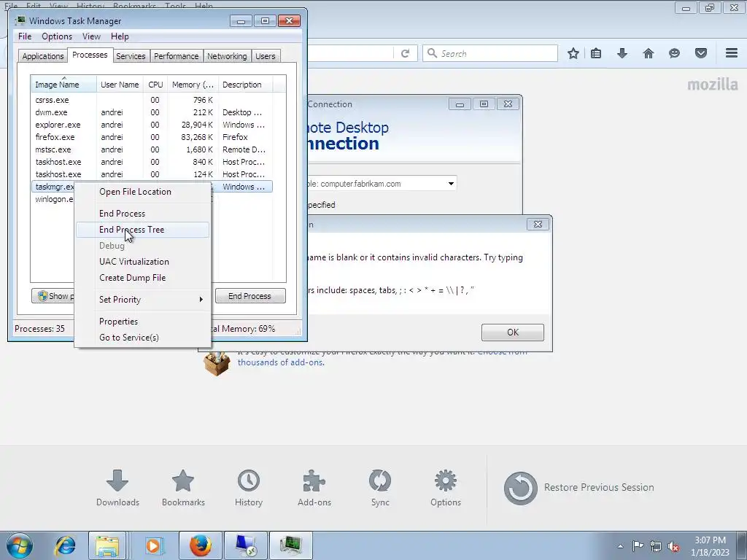Click OK in the error dialog
Viewport: 747px width, 560px height.
[513, 332]
